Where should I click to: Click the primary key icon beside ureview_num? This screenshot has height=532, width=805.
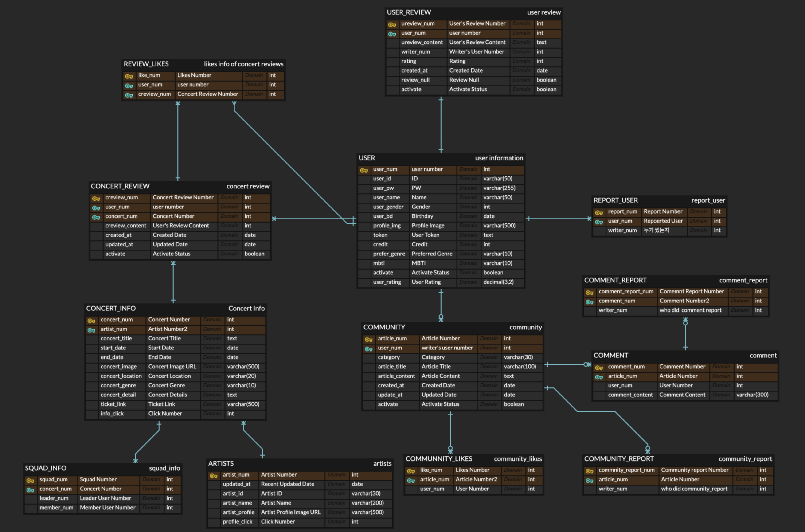[x=392, y=24]
